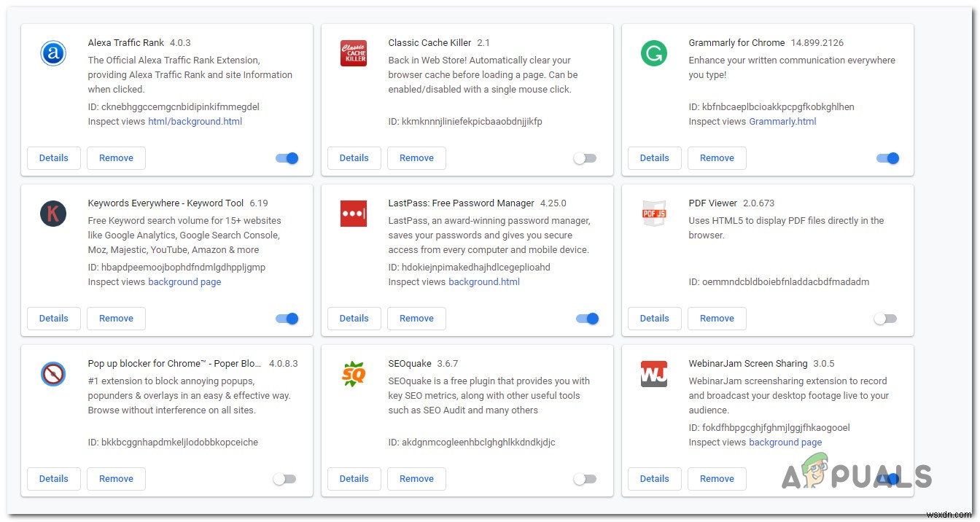
Task: Enable the Classic Cache Killer extension
Action: [585, 157]
